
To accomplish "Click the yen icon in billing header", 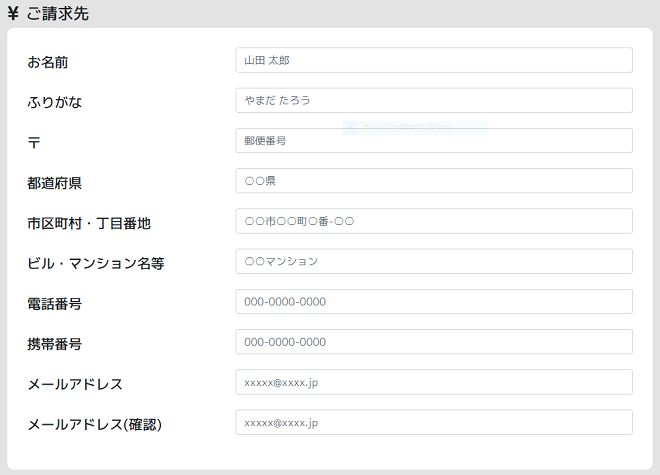I will coord(13,14).
